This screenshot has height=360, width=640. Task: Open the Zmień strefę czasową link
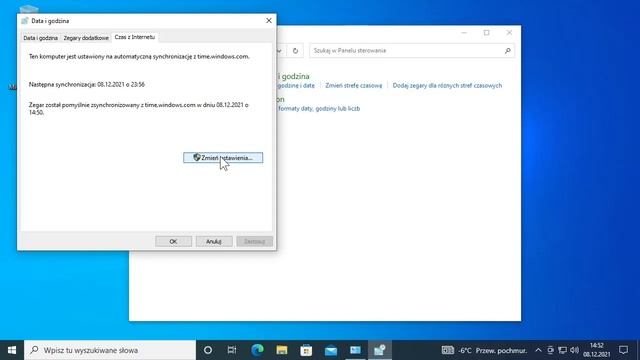point(353,85)
